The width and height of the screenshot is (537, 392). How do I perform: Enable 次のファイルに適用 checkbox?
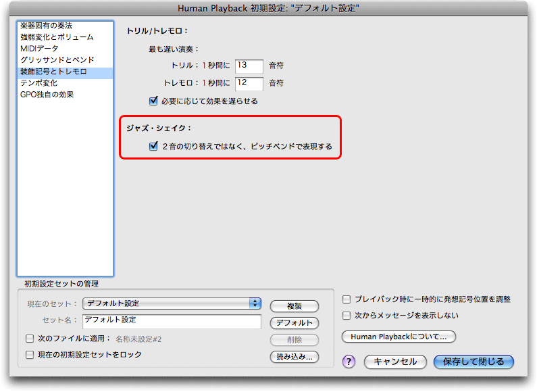tap(30, 339)
